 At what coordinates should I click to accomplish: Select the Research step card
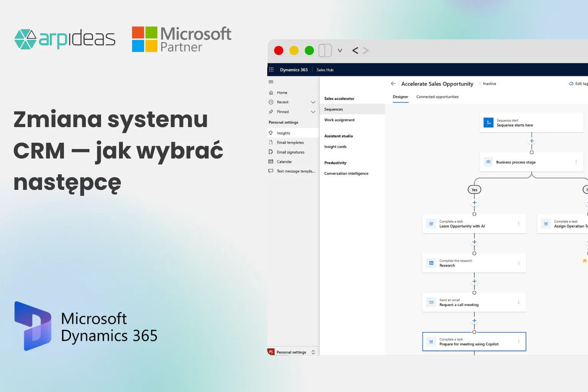[x=474, y=263]
